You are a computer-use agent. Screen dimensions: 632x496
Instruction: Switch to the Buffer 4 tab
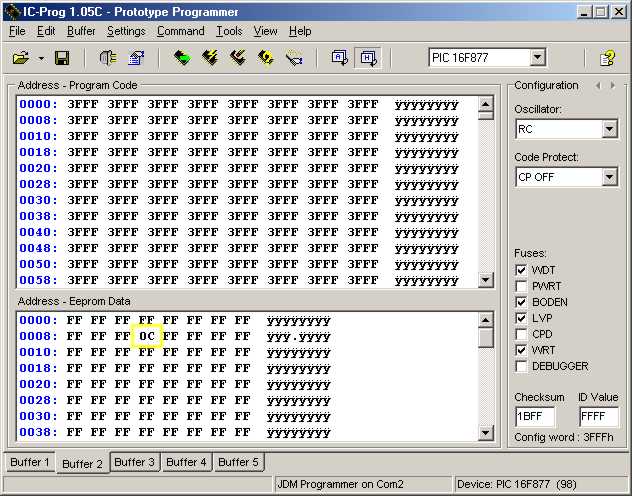click(186, 462)
